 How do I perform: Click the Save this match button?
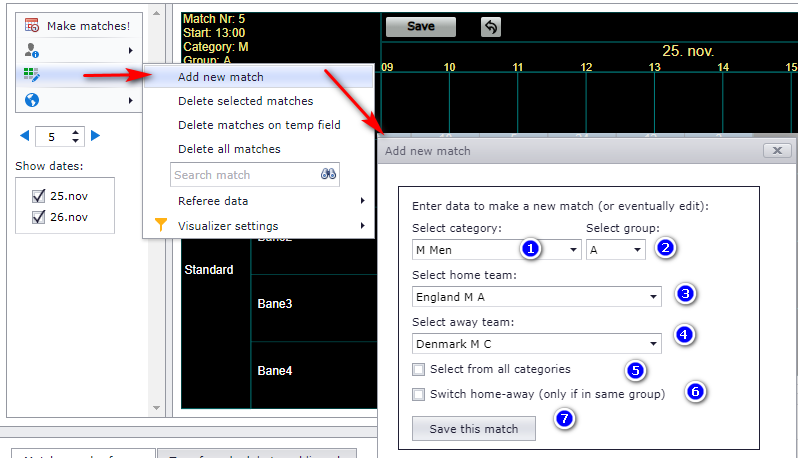pyautogui.click(x=473, y=428)
